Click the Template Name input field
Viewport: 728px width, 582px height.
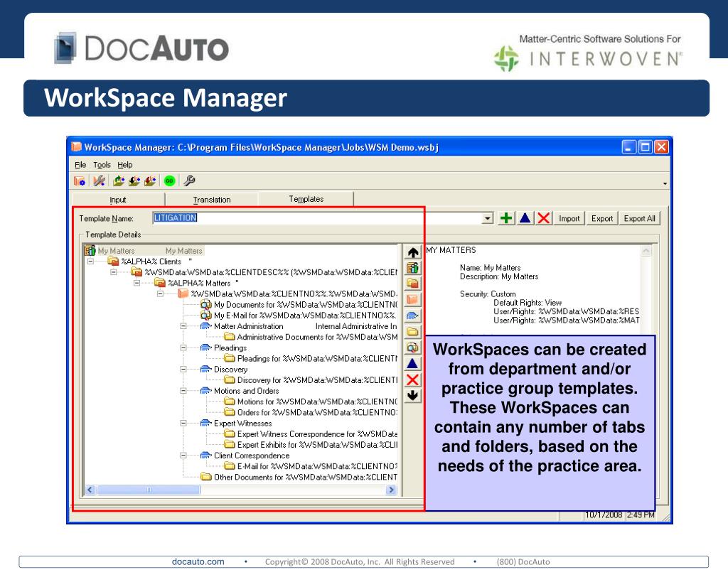(x=318, y=218)
